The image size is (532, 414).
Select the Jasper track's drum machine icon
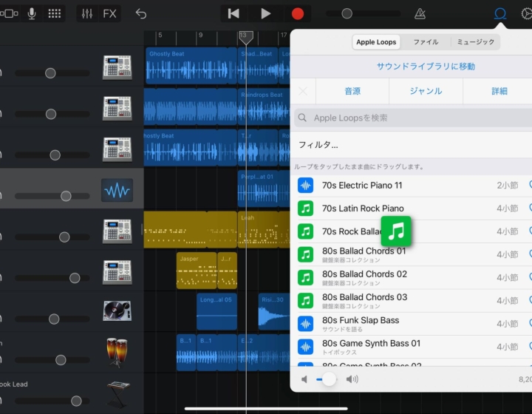pos(117,273)
